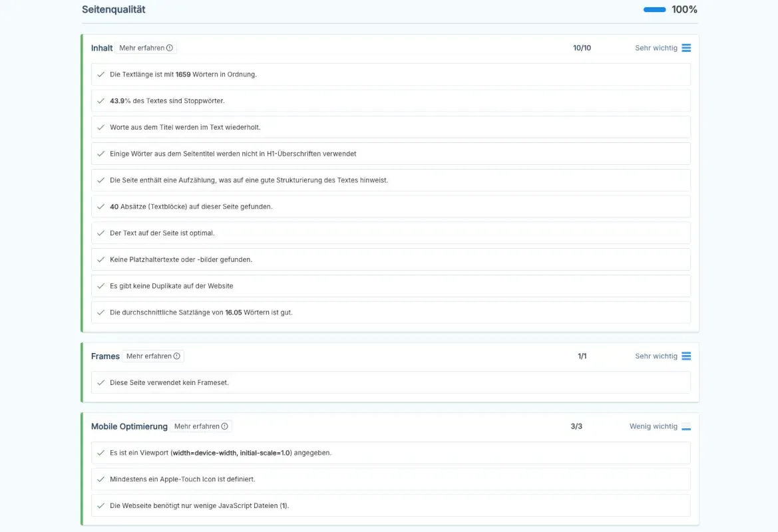Viewport: 778px width, 532px height.
Task: Click the checkmark beside the Textlänge result
Action: pos(100,74)
